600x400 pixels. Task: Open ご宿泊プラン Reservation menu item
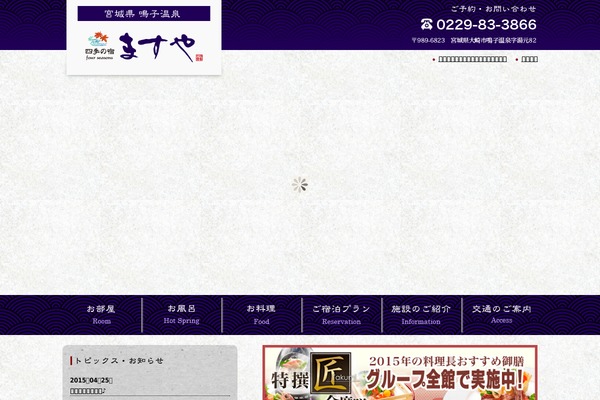tap(342, 315)
